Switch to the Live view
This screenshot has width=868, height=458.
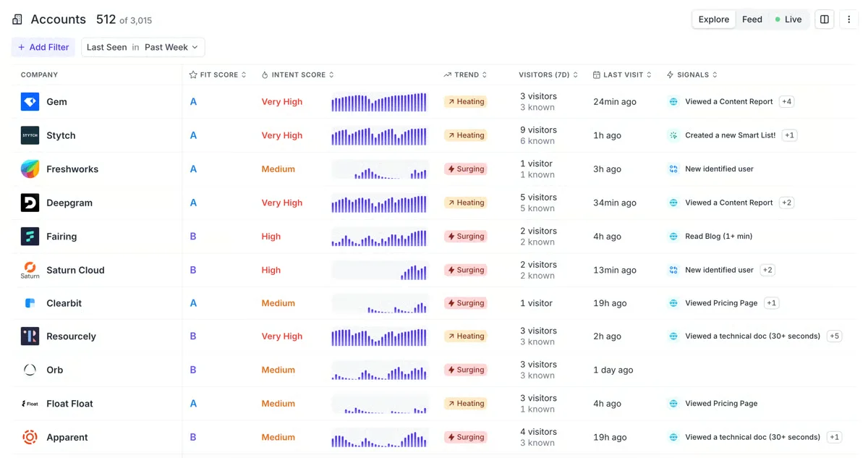(788, 20)
